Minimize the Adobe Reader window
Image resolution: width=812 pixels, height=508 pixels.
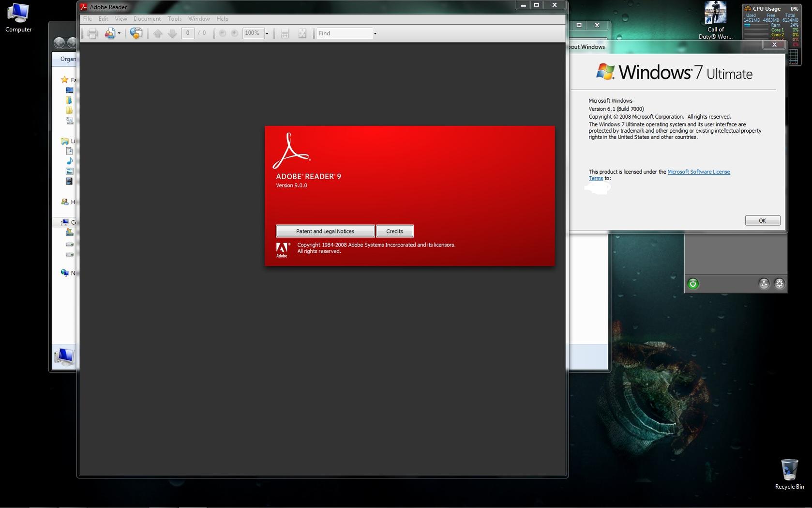coord(523,5)
